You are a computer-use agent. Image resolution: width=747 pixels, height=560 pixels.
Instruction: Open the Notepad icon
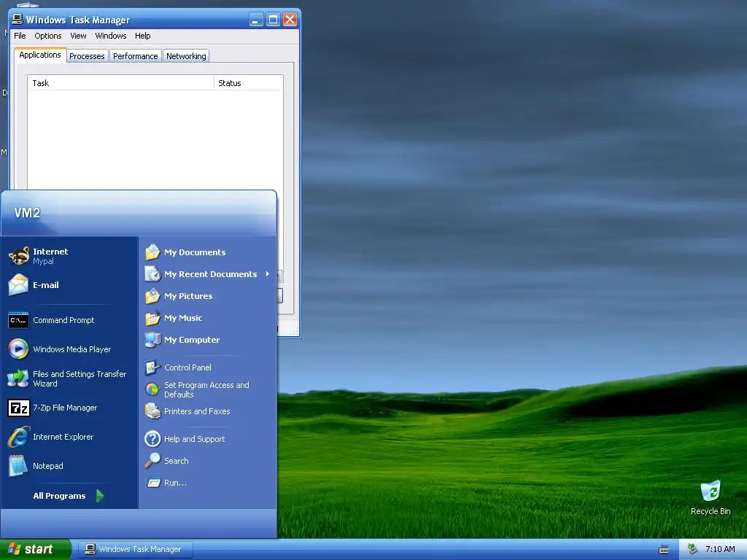[18, 466]
